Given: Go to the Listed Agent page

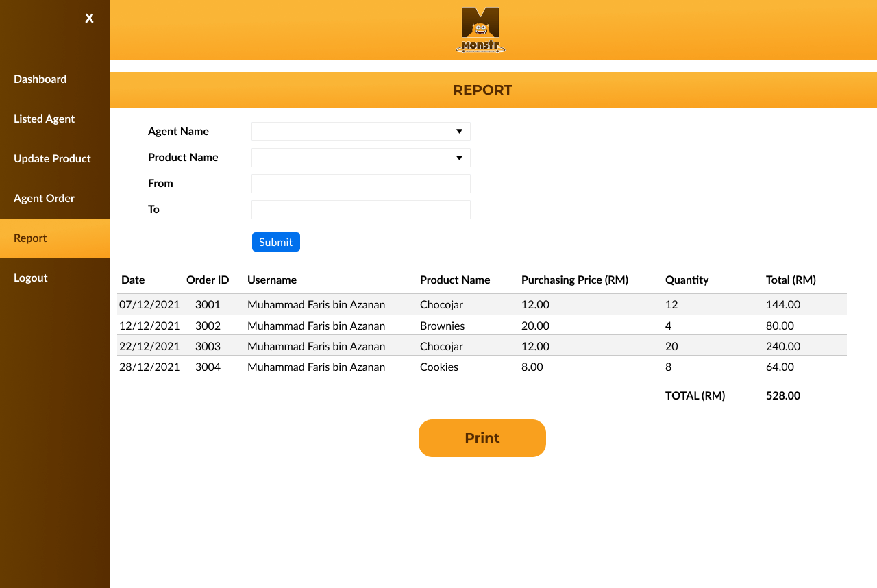Looking at the screenshot, I should coord(45,119).
